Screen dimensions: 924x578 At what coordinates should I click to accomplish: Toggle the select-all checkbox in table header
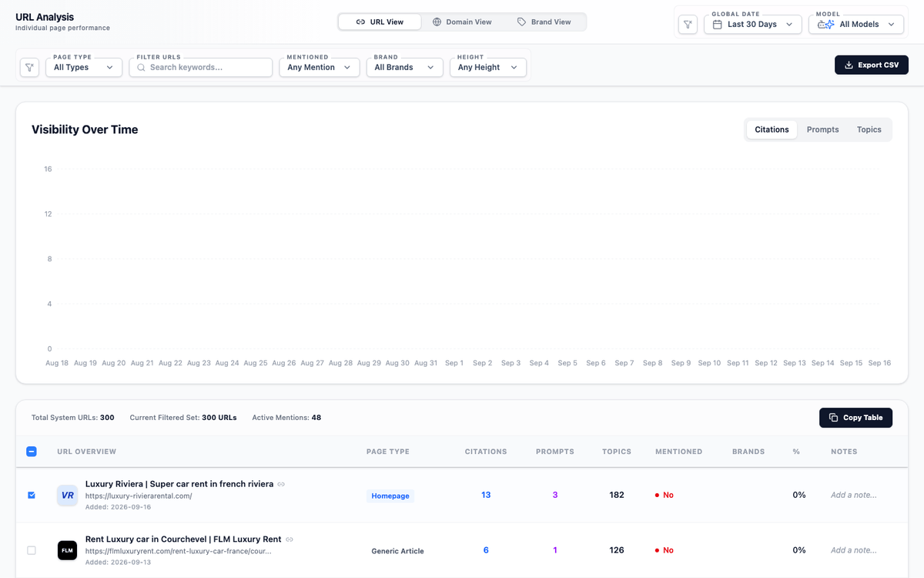(32, 452)
